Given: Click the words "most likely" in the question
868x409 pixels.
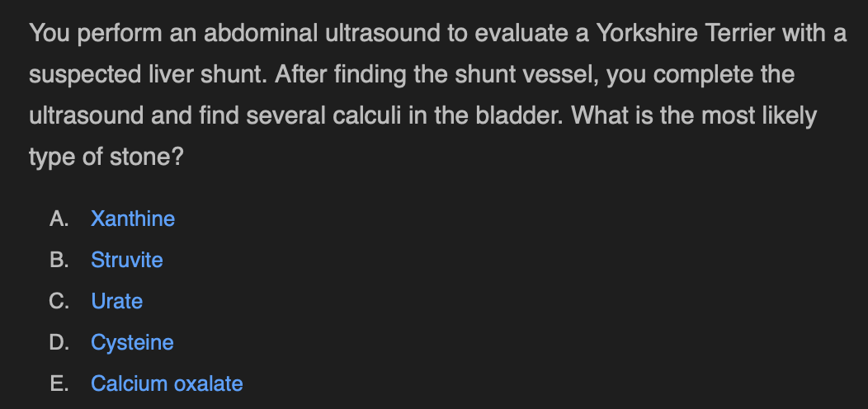Looking at the screenshot, I should tap(759, 115).
